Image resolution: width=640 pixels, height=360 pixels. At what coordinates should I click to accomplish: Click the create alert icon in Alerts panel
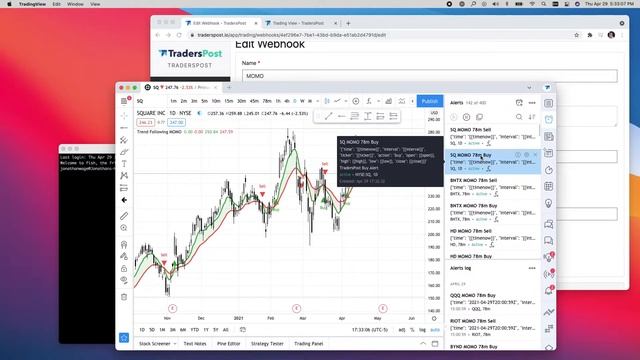(x=519, y=102)
